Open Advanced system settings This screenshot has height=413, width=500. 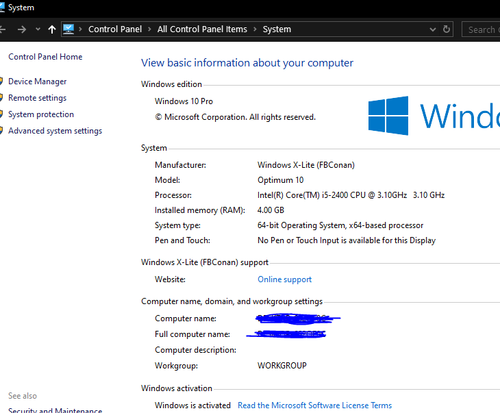click(x=55, y=131)
